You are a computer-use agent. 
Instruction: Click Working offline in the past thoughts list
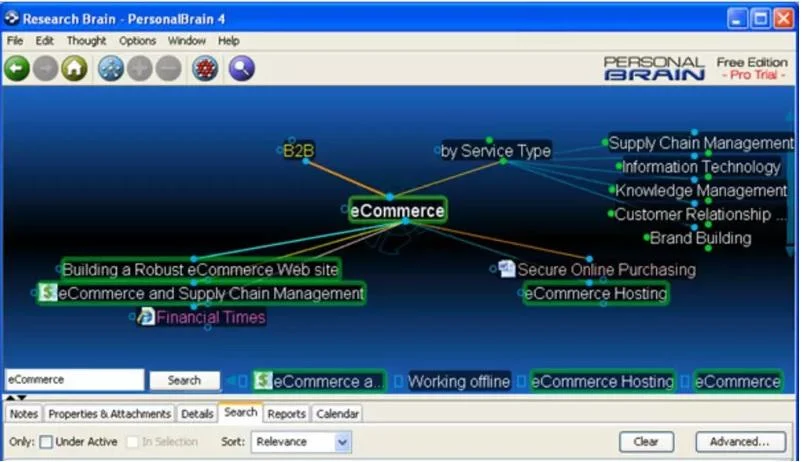tap(459, 381)
